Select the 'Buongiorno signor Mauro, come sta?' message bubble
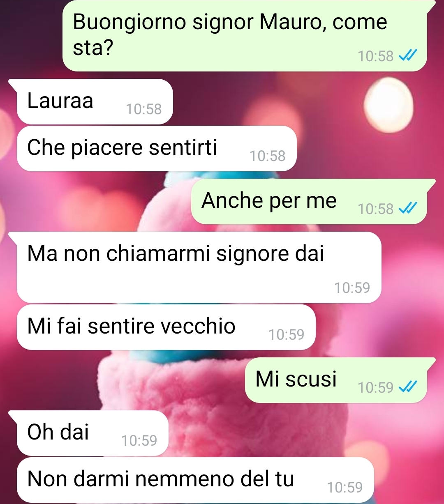 coord(245,36)
